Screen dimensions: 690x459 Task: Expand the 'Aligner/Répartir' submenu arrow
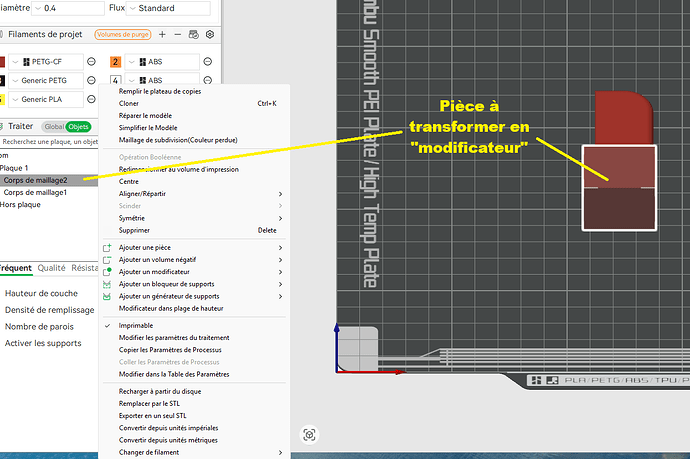pos(280,194)
